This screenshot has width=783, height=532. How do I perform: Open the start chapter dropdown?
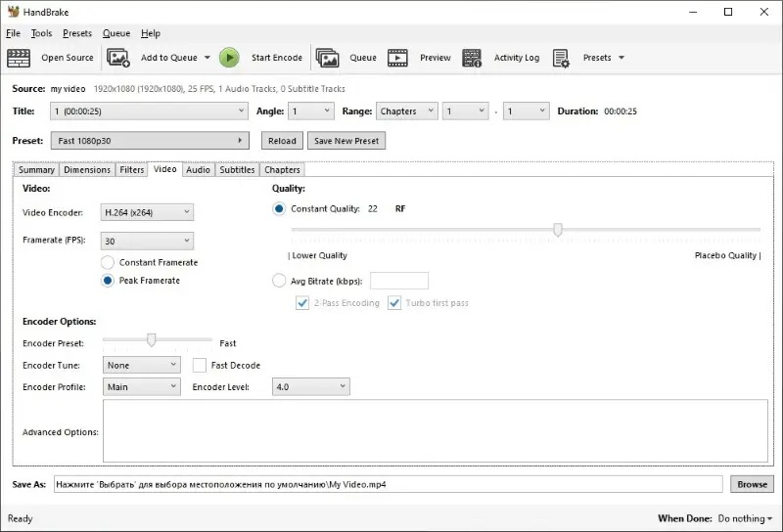pos(466,111)
